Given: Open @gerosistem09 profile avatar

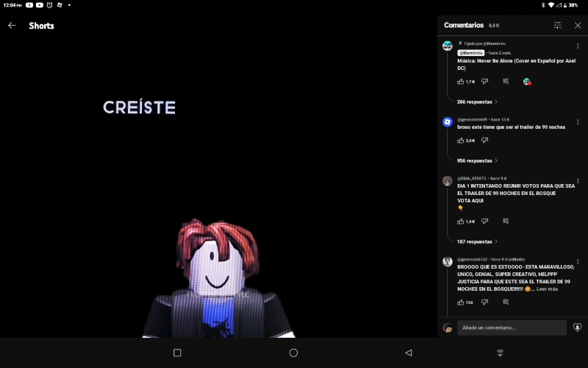Looking at the screenshot, I should click(x=447, y=122).
